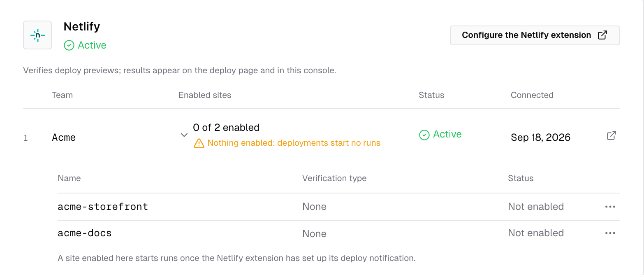Screen dimensions: 644x275
Task: Click the green Active checkmark under Netlify
Action: [x=69, y=45]
